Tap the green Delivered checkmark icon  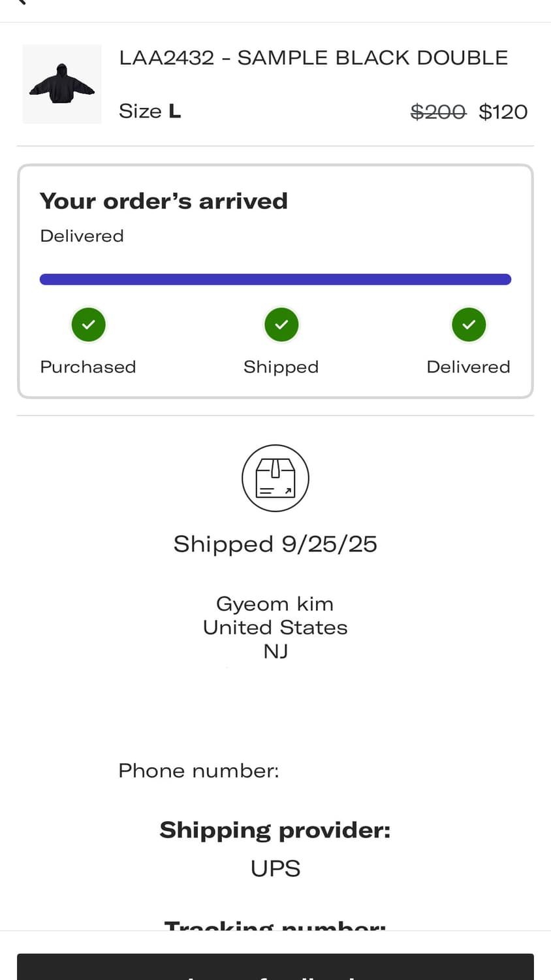click(x=469, y=325)
